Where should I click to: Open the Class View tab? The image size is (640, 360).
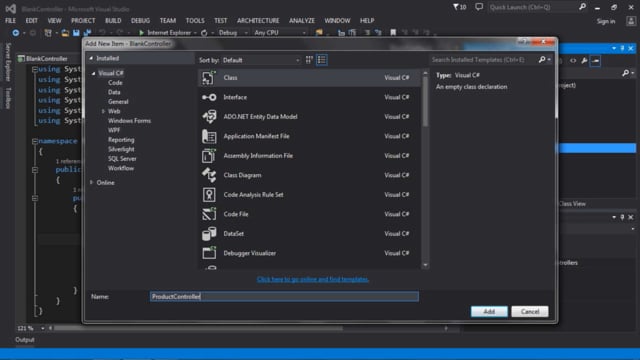click(x=572, y=204)
